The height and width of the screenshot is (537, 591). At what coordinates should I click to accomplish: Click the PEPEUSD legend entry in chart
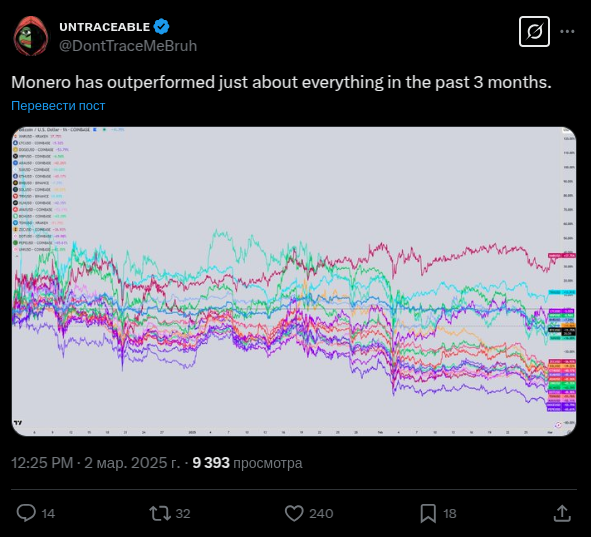click(41, 243)
